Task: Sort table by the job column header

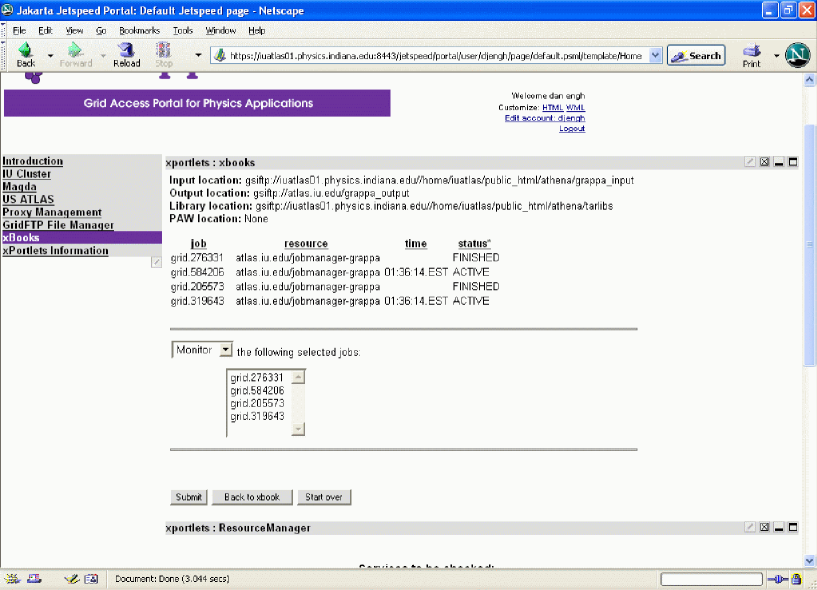Action: pos(199,243)
